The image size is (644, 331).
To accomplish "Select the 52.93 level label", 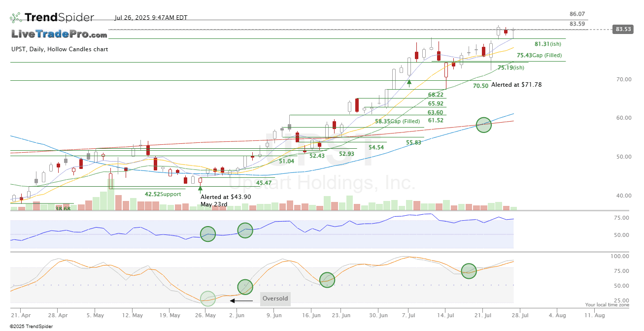I will [x=346, y=154].
